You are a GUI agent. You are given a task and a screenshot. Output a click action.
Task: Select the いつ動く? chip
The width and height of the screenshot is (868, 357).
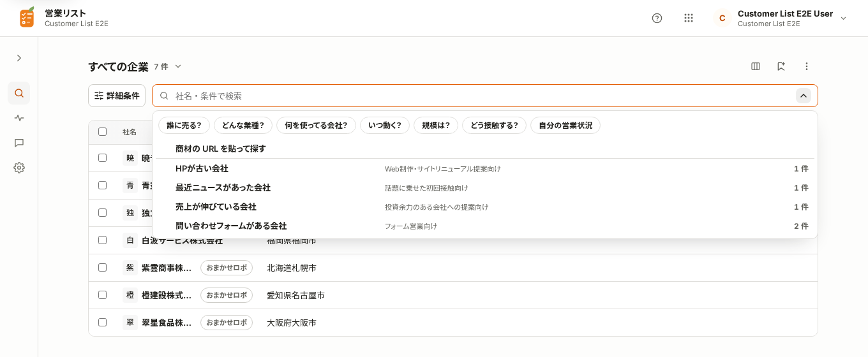pyautogui.click(x=385, y=126)
